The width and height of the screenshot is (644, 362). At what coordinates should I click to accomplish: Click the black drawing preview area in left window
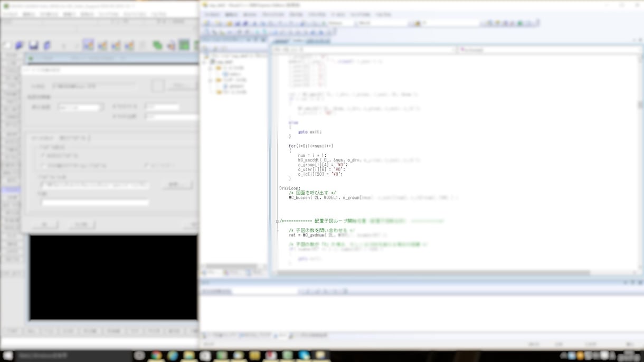pos(113,278)
